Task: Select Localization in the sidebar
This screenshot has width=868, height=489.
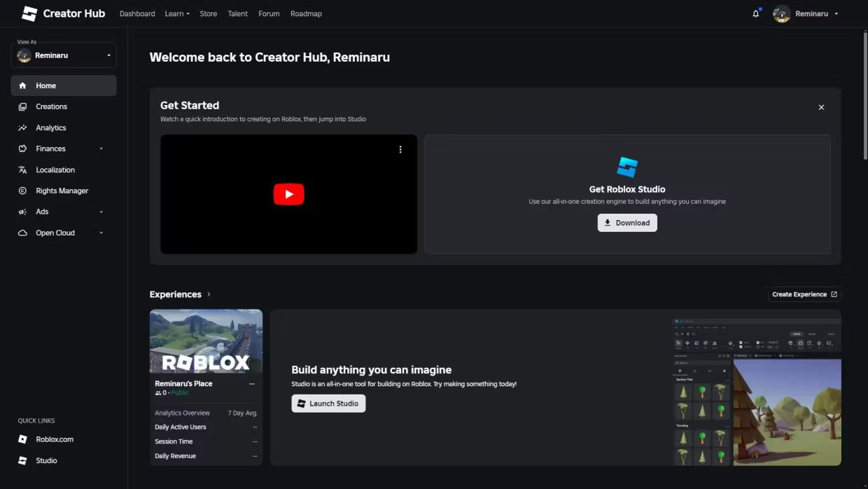Action: [64, 170]
